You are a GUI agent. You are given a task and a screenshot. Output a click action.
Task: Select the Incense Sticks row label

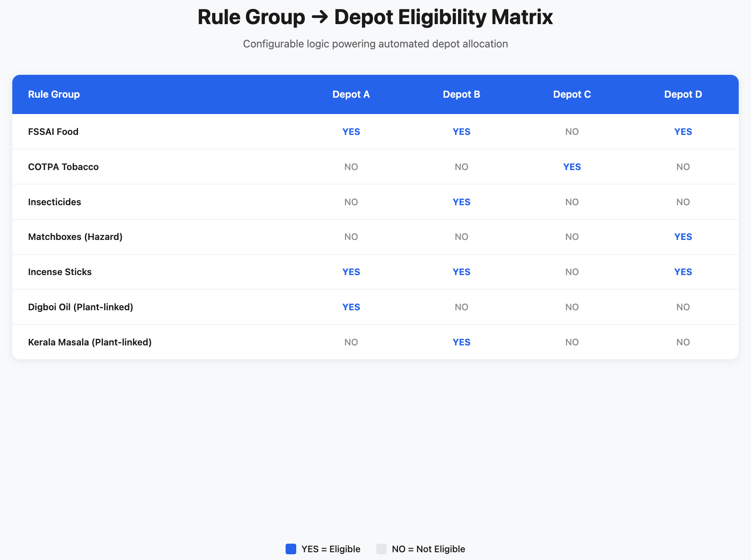pyautogui.click(x=60, y=272)
